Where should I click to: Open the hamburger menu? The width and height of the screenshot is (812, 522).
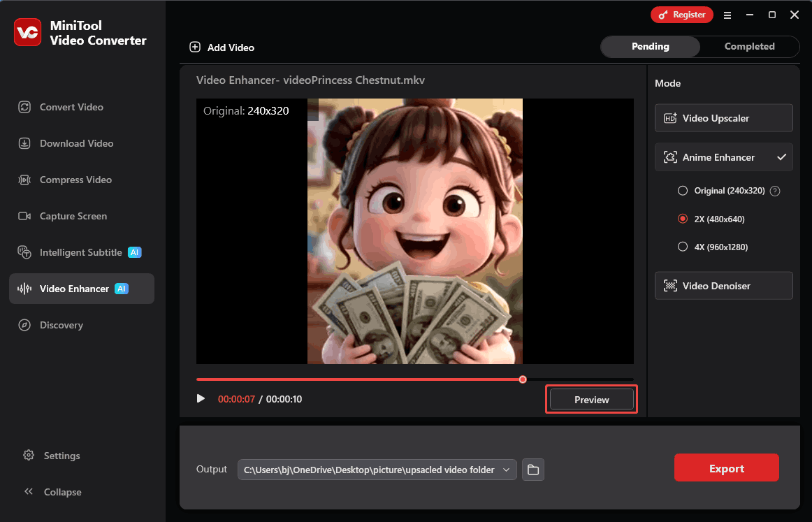click(727, 15)
